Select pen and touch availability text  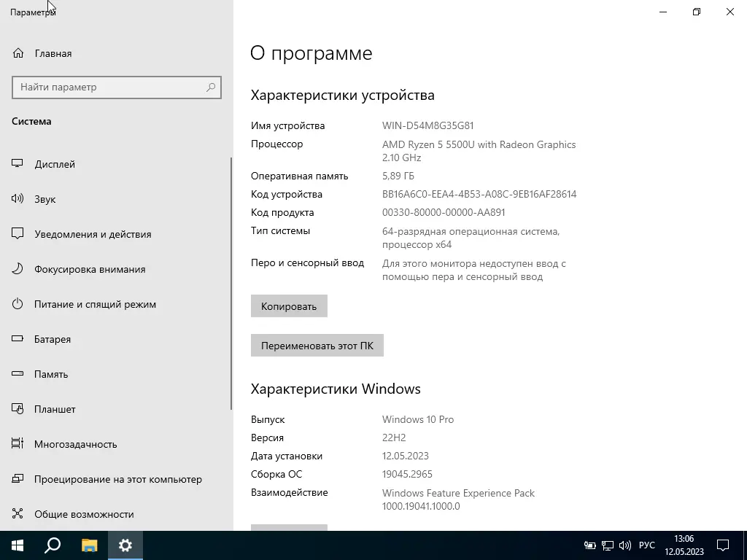(474, 270)
